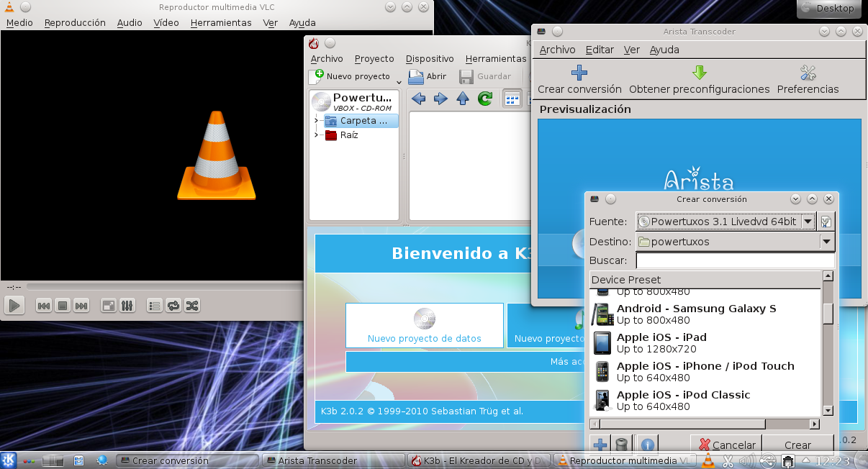Toggle shuffle playback in VLC
This screenshot has width=868, height=469.
pos(192,306)
